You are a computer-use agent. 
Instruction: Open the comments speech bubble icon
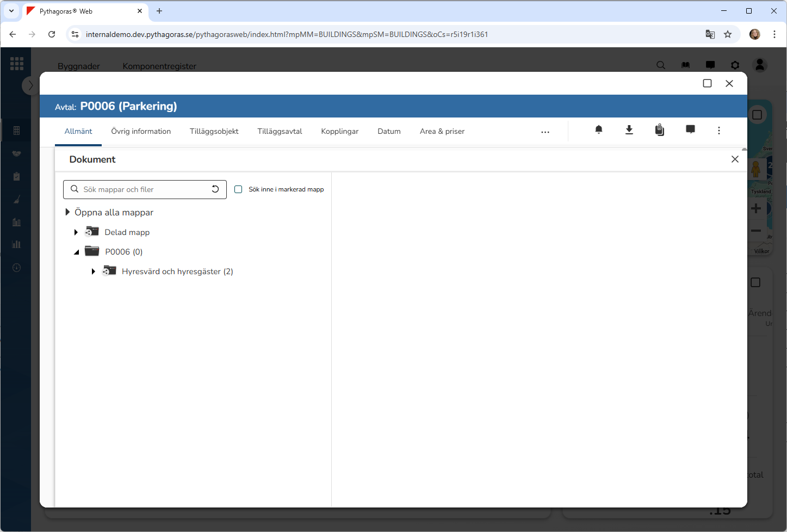point(690,129)
